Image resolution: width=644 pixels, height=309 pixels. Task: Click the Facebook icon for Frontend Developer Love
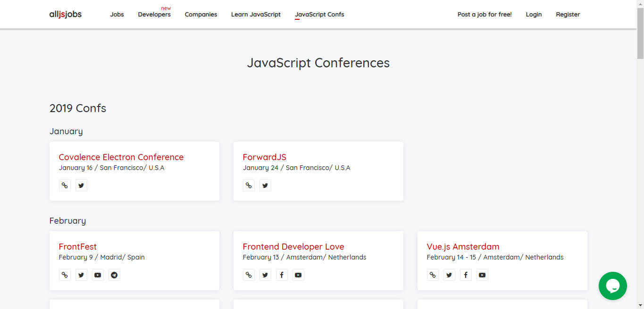pos(282,275)
